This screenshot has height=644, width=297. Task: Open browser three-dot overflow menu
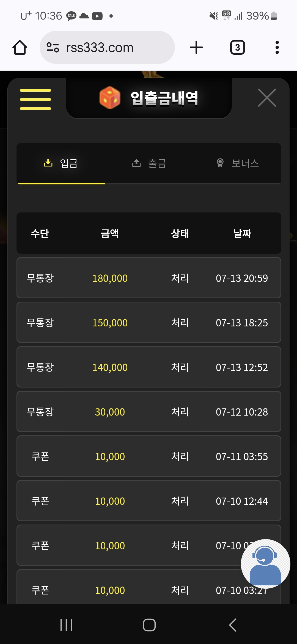pos(277,47)
